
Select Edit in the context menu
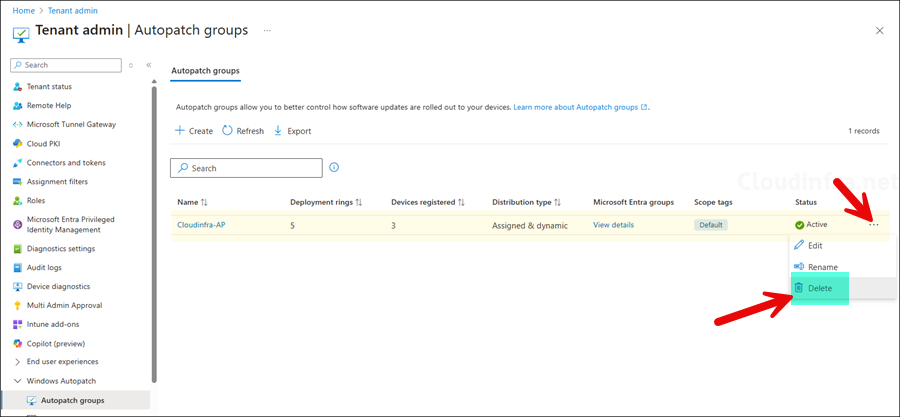click(815, 245)
